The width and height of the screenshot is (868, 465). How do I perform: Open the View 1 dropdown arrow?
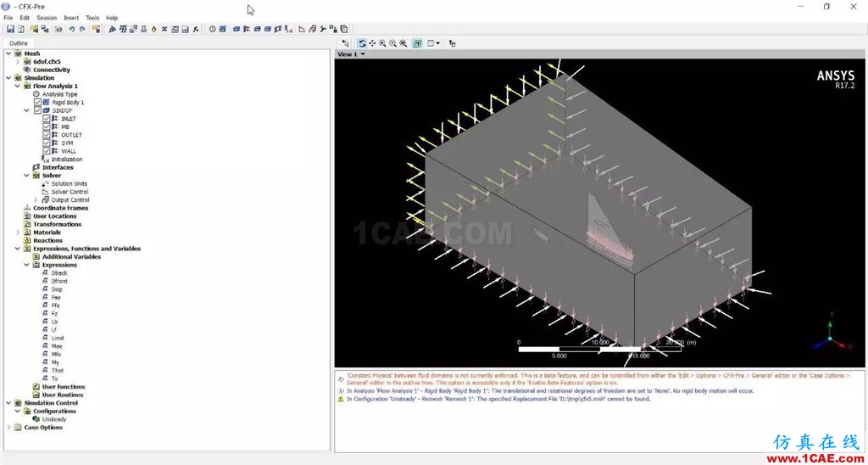(363, 54)
